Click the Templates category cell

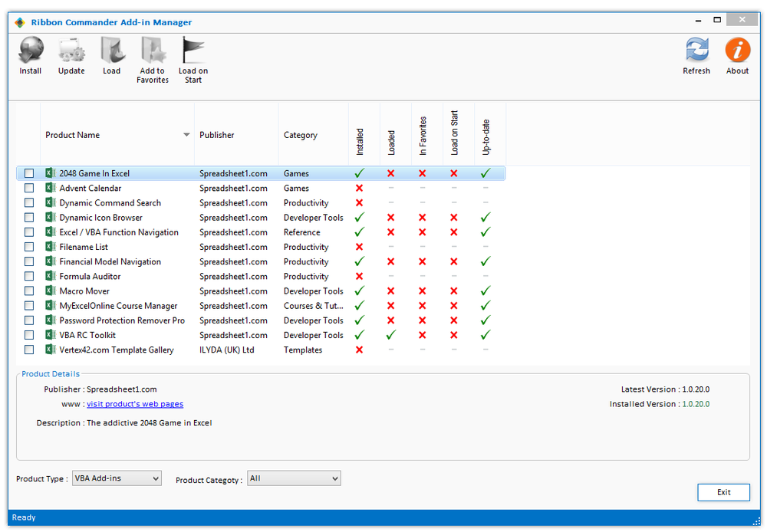pyautogui.click(x=303, y=350)
